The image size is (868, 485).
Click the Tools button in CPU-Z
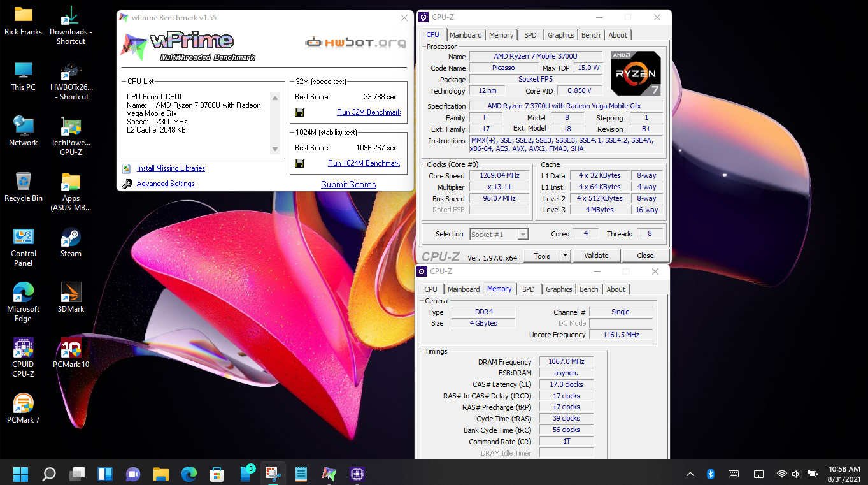[x=542, y=256]
